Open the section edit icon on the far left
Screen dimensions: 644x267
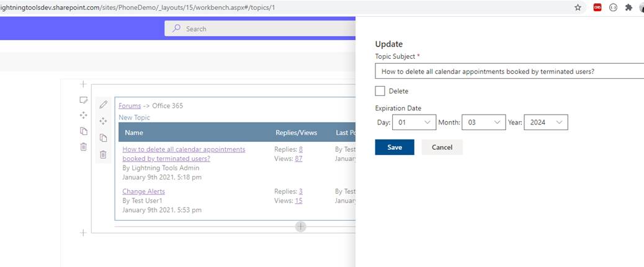pos(83,100)
